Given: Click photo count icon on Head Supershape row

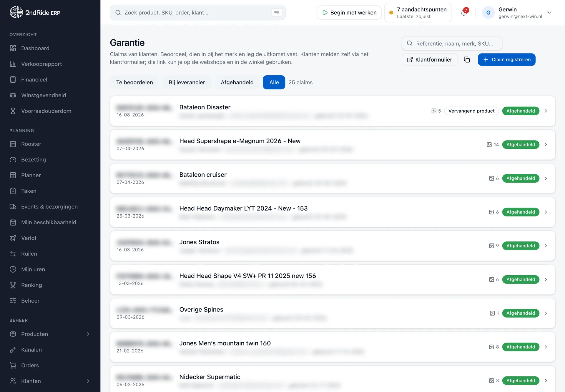Looking at the screenshot, I should (x=489, y=145).
